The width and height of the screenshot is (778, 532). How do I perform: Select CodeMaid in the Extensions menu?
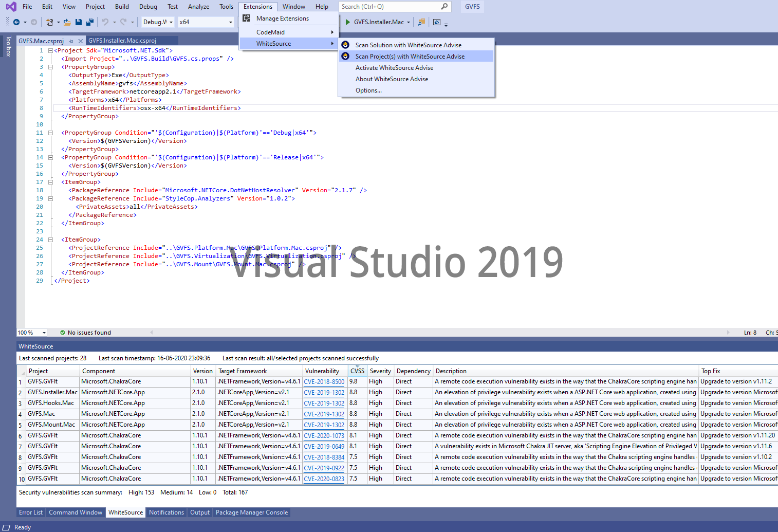tap(289, 32)
